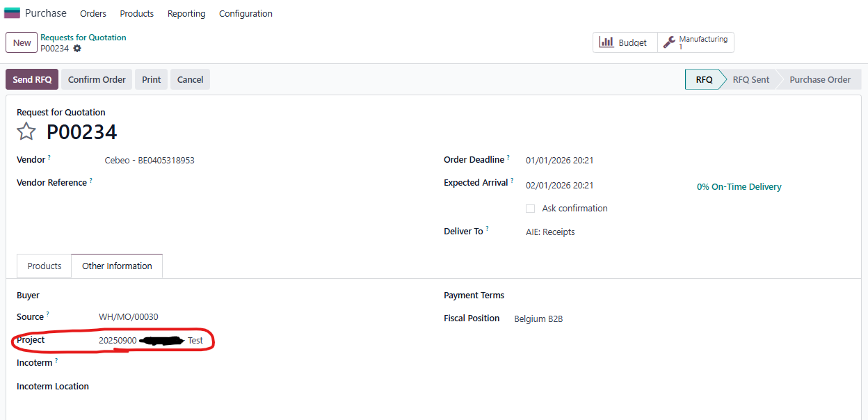Open Requests for Quotation breadcrumb link
The height and width of the screenshot is (420, 868).
[83, 38]
